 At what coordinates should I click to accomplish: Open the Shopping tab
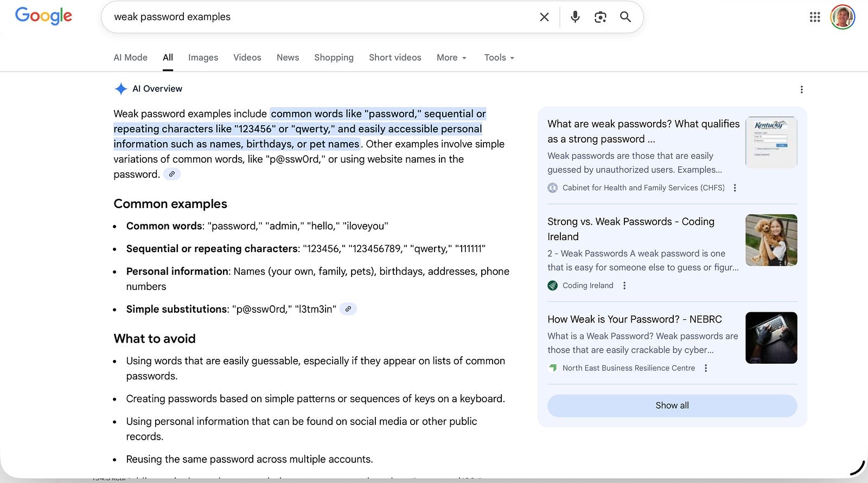coord(334,57)
